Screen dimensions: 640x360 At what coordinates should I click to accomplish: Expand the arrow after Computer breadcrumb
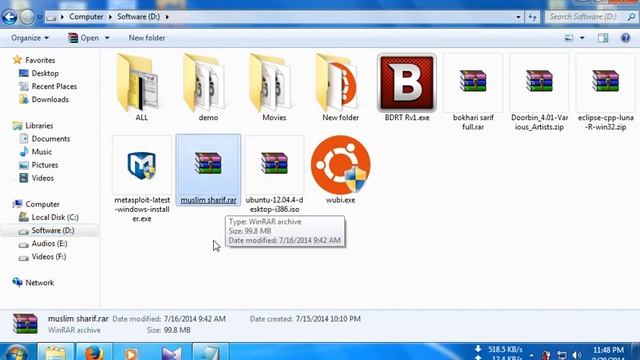(110, 17)
